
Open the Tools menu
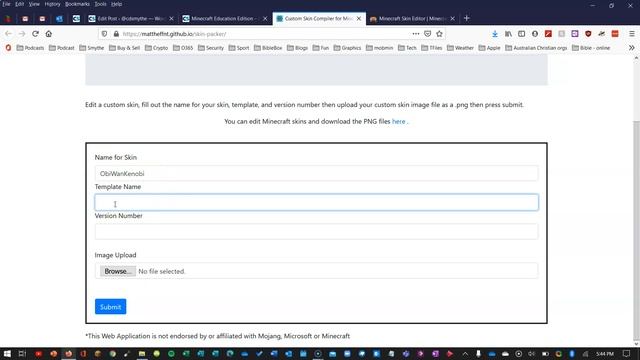(100, 4)
